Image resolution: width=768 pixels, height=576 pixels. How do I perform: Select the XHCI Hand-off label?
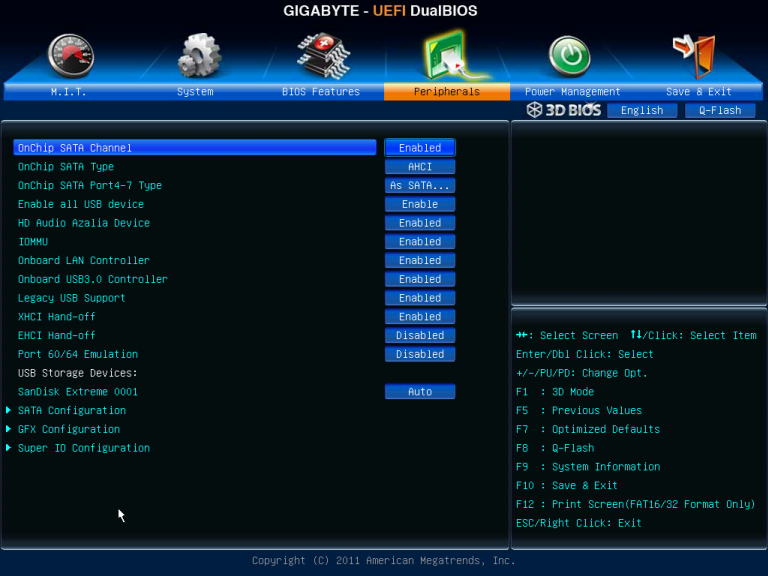[x=56, y=316]
